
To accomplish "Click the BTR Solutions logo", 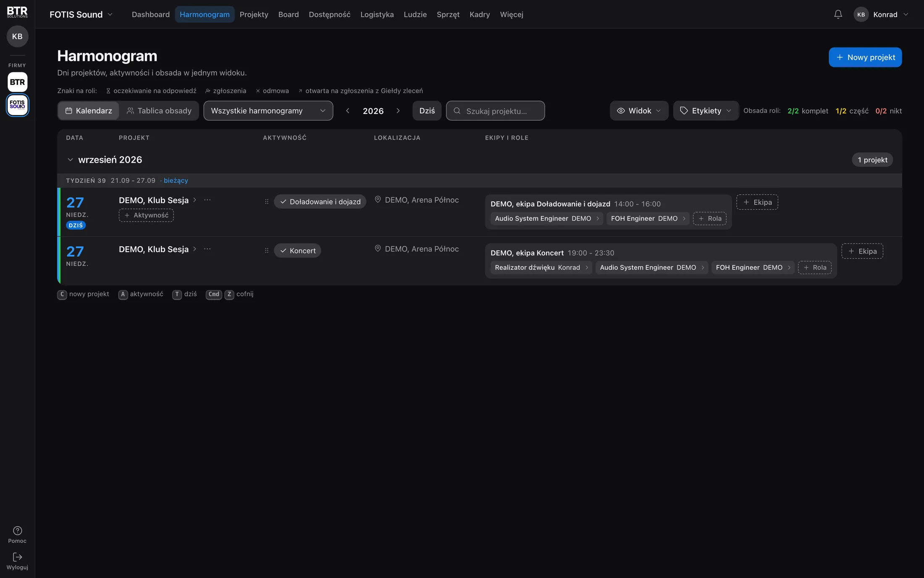I will (x=17, y=12).
